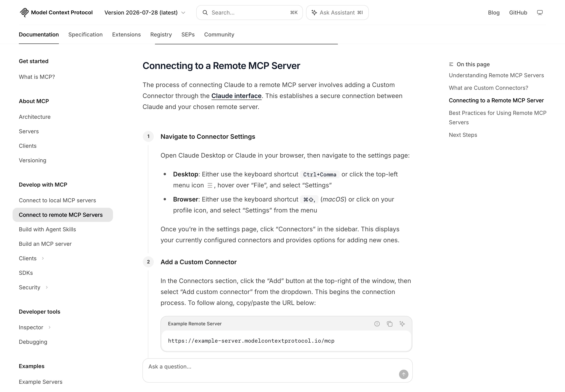Open the Blog link
565x392 pixels.
[x=494, y=13]
